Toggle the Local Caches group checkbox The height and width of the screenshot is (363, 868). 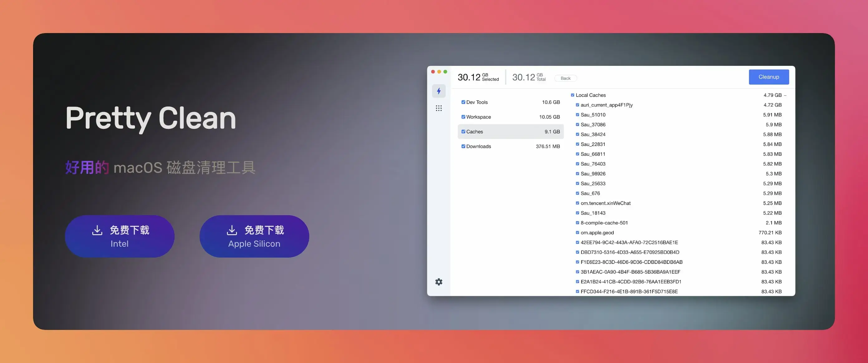point(572,95)
